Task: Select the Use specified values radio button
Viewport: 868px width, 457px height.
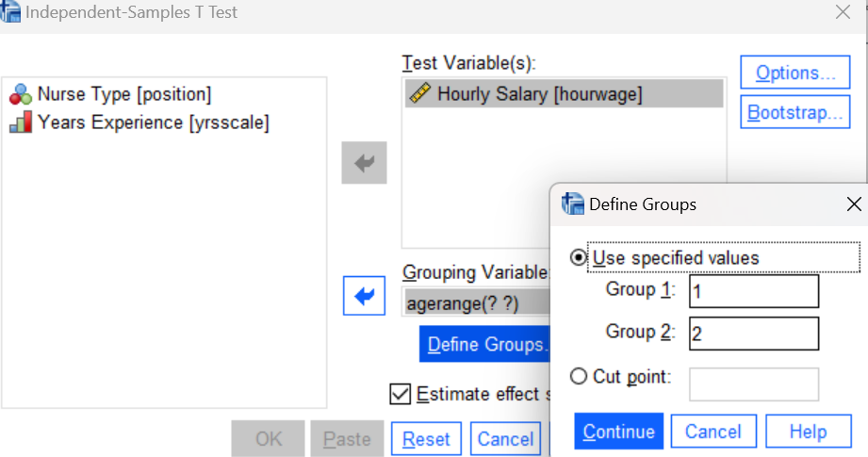Action: (579, 257)
